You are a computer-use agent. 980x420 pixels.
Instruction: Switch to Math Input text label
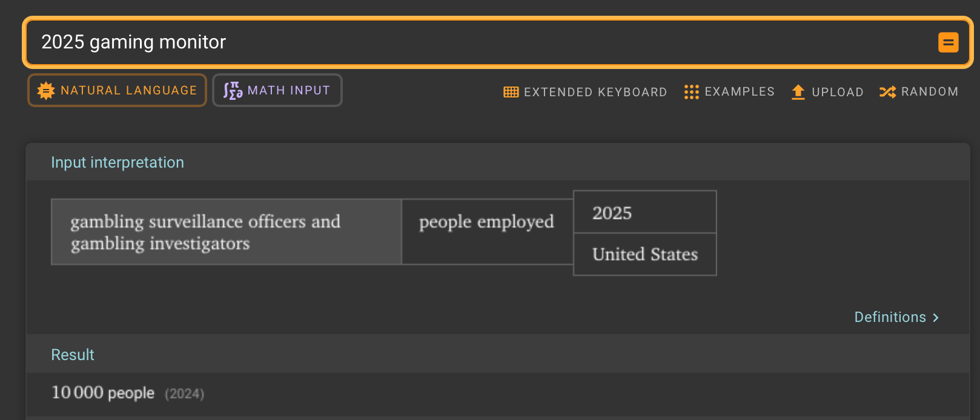click(x=289, y=91)
